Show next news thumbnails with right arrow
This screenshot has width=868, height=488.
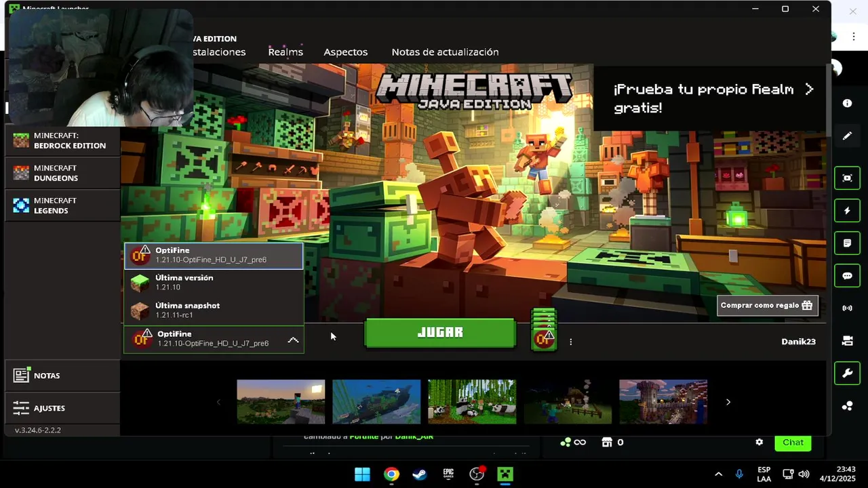coord(728,402)
